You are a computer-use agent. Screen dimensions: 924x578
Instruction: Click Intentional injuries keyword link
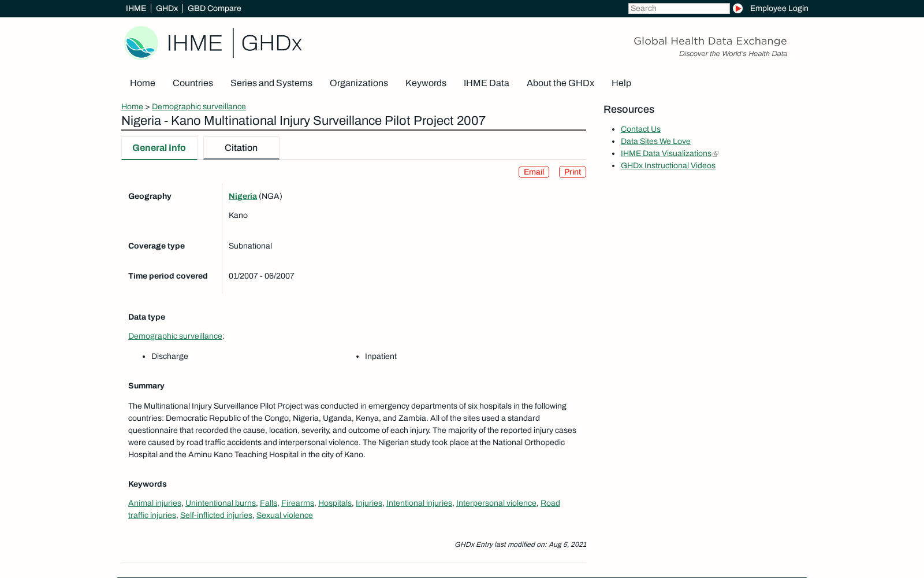[x=419, y=503]
